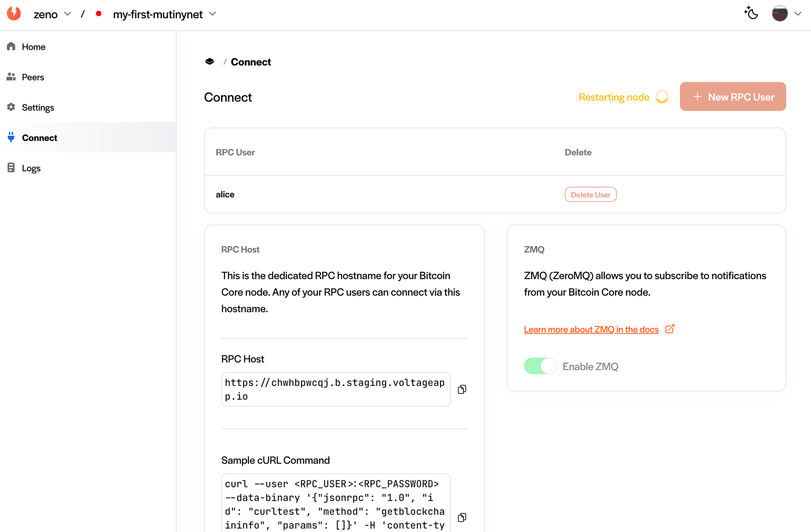Click the Settings gear icon
Image resolution: width=811 pixels, height=532 pixels.
[11, 107]
